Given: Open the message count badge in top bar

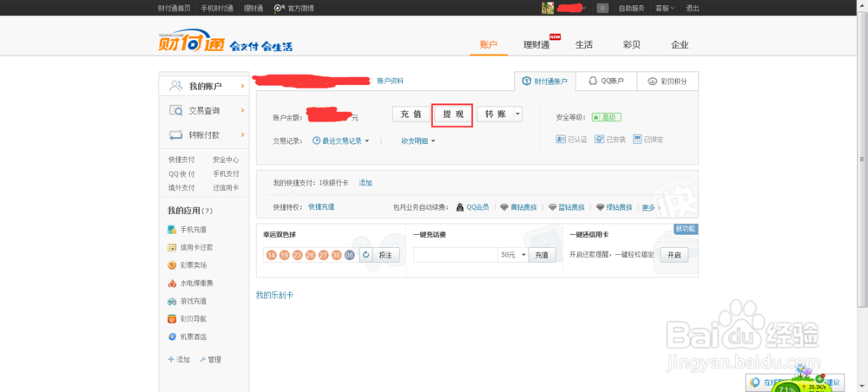Looking at the screenshot, I should click(x=603, y=9).
